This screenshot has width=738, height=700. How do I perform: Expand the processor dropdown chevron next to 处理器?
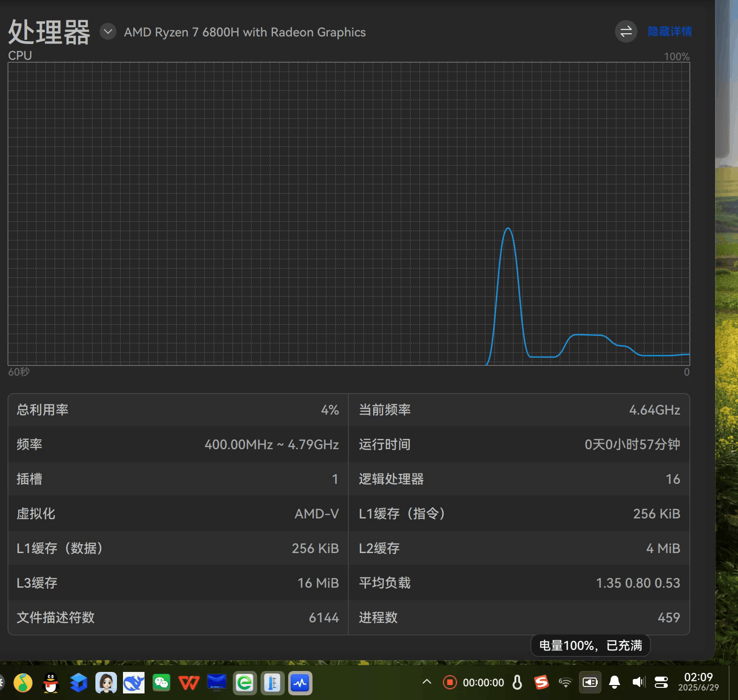[108, 32]
